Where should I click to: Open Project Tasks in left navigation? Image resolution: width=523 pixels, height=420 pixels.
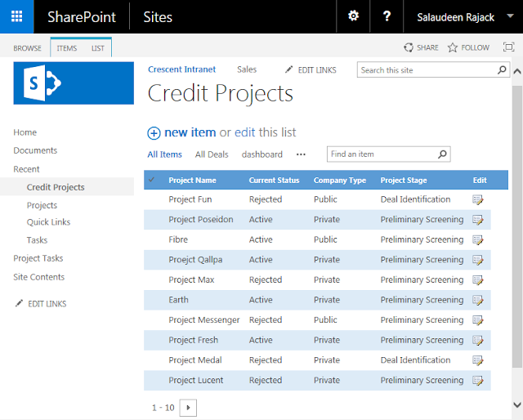pos(38,258)
